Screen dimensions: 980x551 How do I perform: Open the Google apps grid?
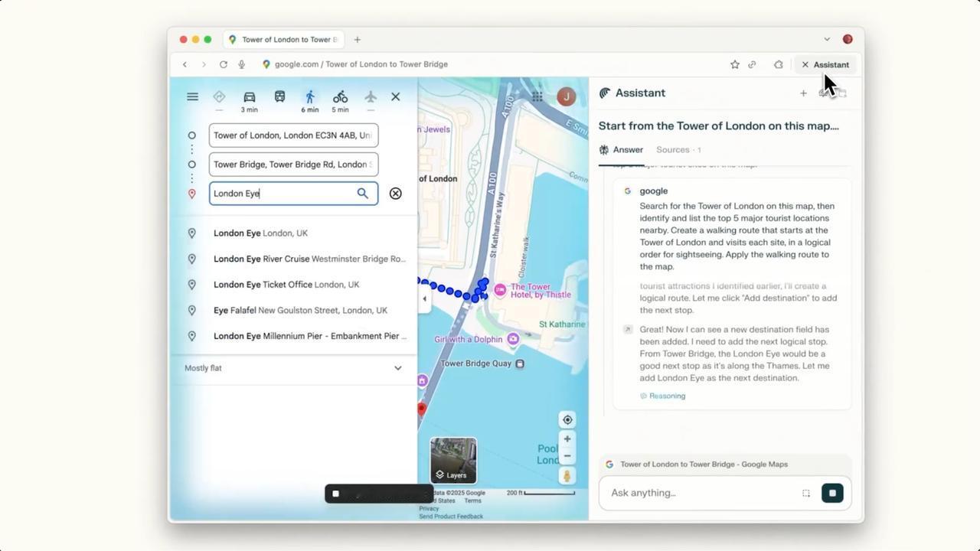click(x=537, y=96)
